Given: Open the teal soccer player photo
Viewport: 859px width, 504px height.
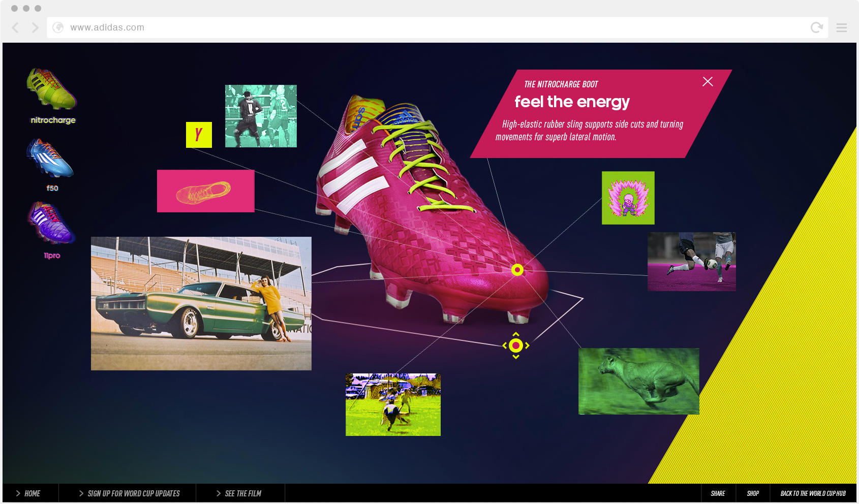Looking at the screenshot, I should click(261, 116).
